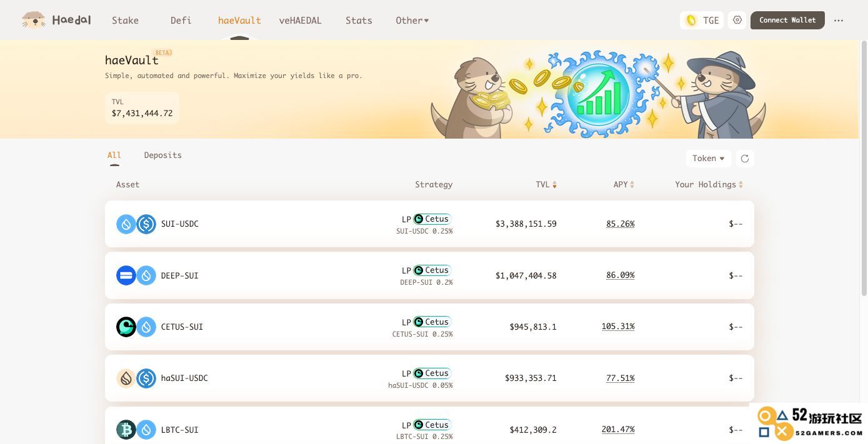Sort vaults by APY arrows

(632, 185)
